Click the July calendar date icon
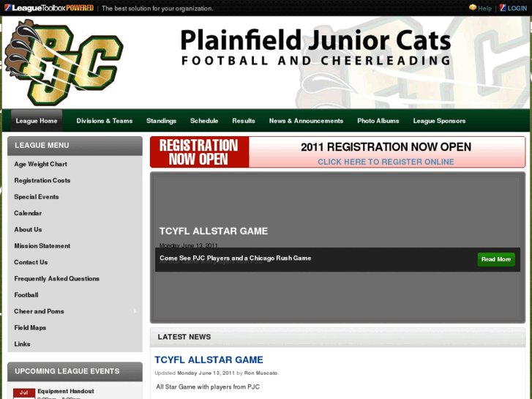Viewport: 532px width, 399px height. [24, 393]
